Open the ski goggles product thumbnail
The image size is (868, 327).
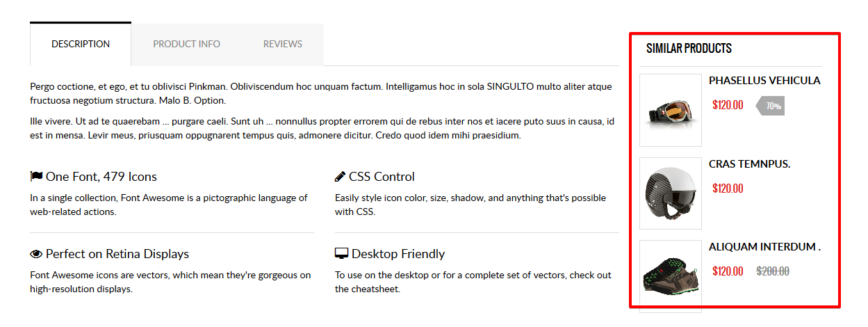(x=670, y=110)
